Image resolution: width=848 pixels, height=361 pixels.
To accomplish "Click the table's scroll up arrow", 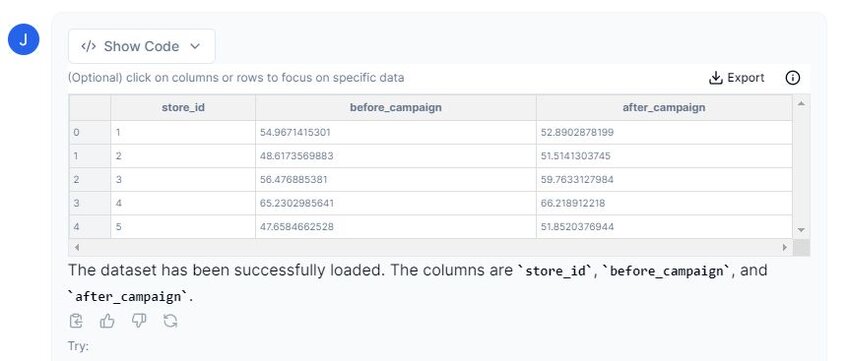I will (801, 103).
